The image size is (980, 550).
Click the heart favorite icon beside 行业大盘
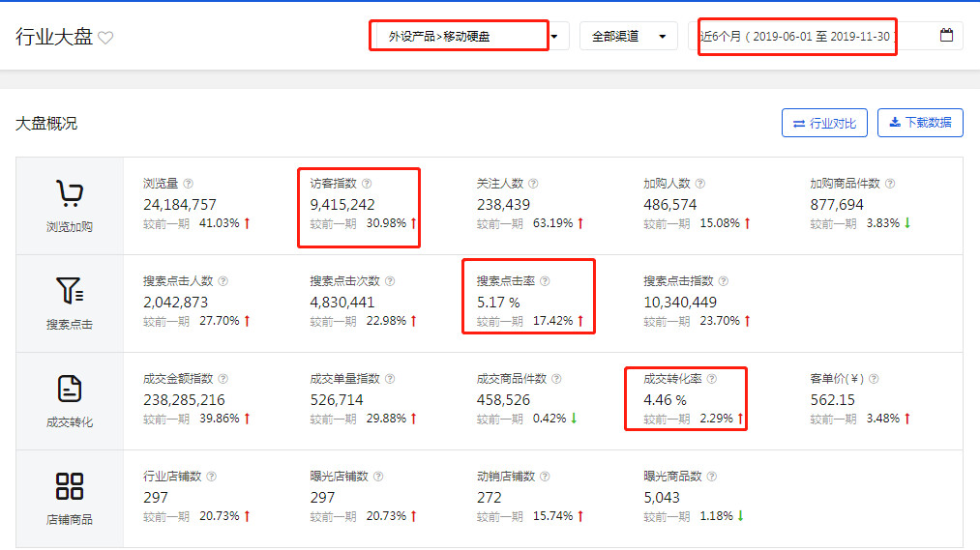coord(105,38)
